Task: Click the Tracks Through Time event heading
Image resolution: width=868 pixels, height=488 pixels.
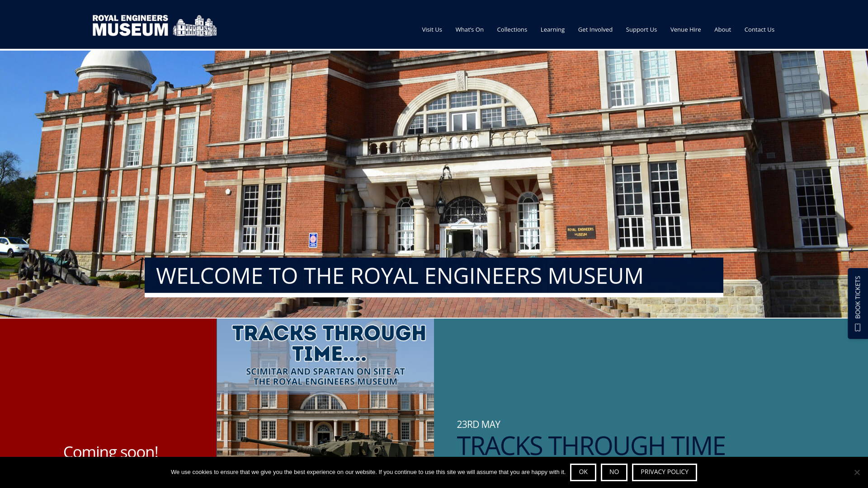Action: [x=591, y=446]
